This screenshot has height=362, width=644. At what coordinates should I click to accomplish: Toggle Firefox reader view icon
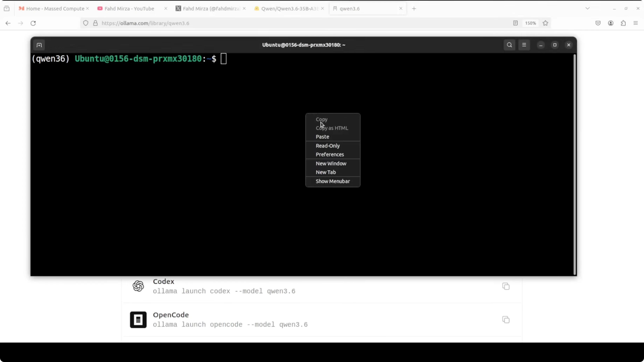(515, 23)
